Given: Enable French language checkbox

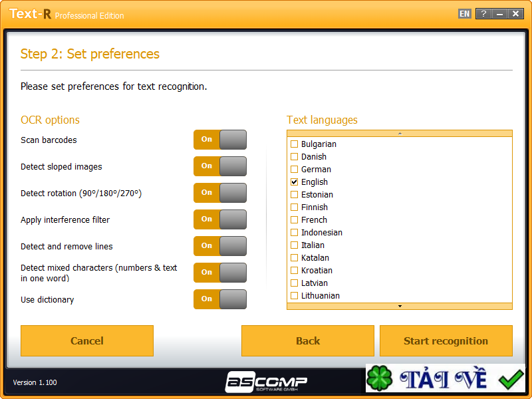Looking at the screenshot, I should pos(294,219).
